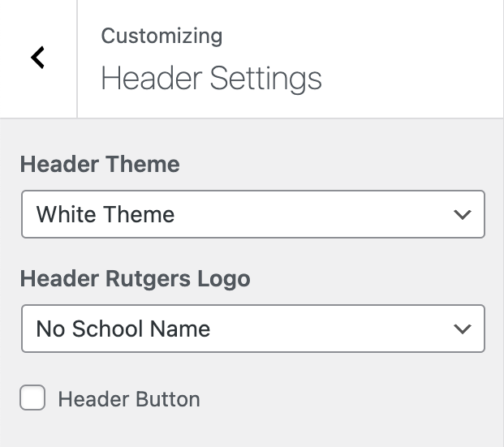The width and height of the screenshot is (504, 447).
Task: Click the chevron arrow beside No School Name
Action: [x=463, y=329]
